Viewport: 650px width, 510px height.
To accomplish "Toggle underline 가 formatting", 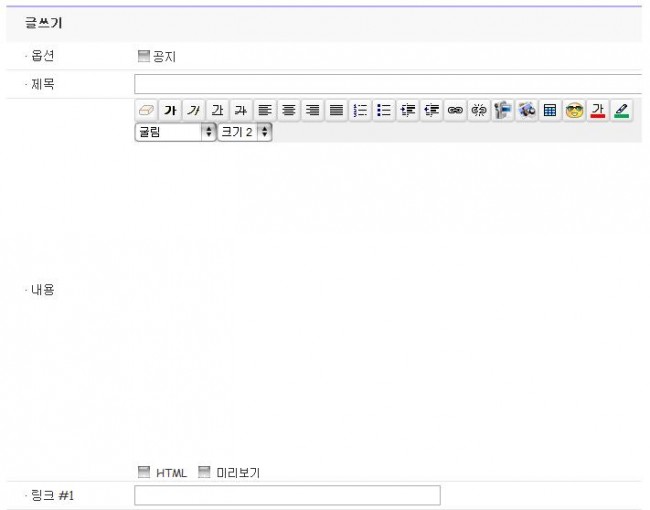I will (x=218, y=110).
